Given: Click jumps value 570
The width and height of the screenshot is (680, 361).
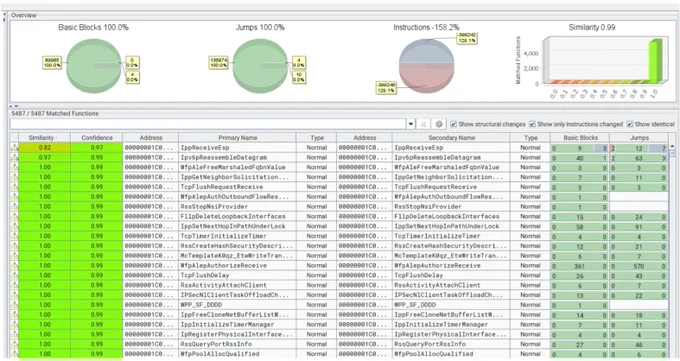Looking at the screenshot, I should [639, 266].
